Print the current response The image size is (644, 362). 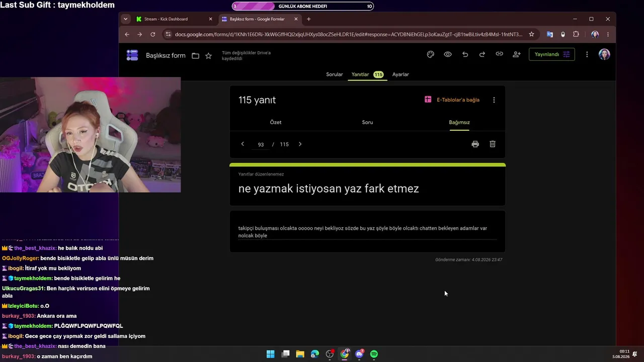point(475,144)
